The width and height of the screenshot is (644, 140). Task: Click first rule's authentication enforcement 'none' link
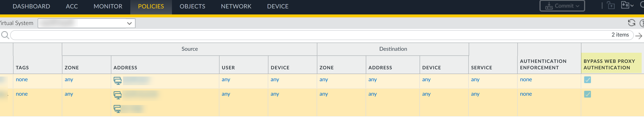tap(526, 80)
